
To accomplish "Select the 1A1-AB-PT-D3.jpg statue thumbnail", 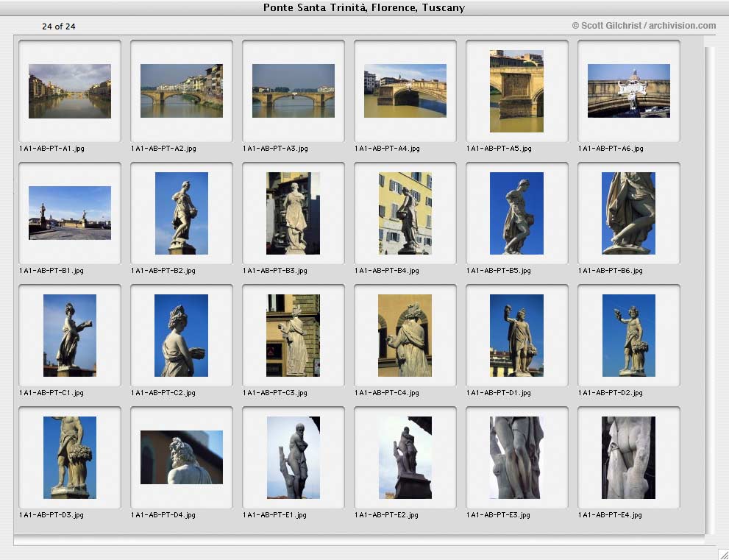I will 70,458.
